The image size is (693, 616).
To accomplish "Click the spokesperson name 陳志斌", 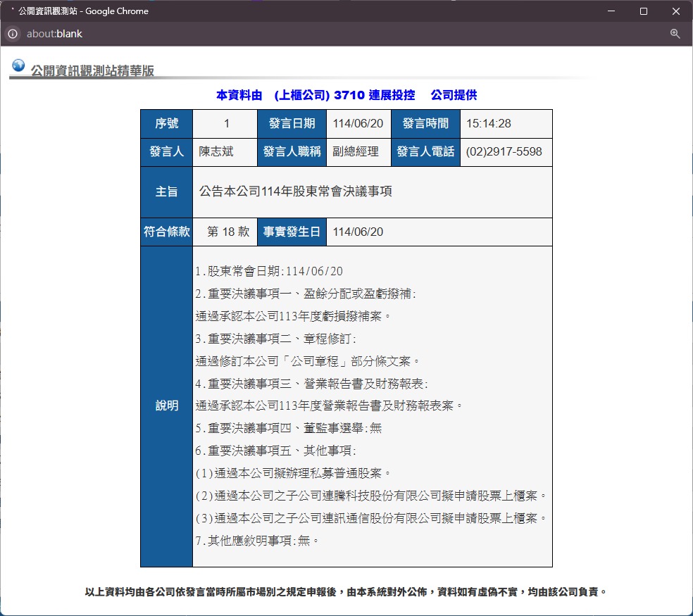I will 216,151.
